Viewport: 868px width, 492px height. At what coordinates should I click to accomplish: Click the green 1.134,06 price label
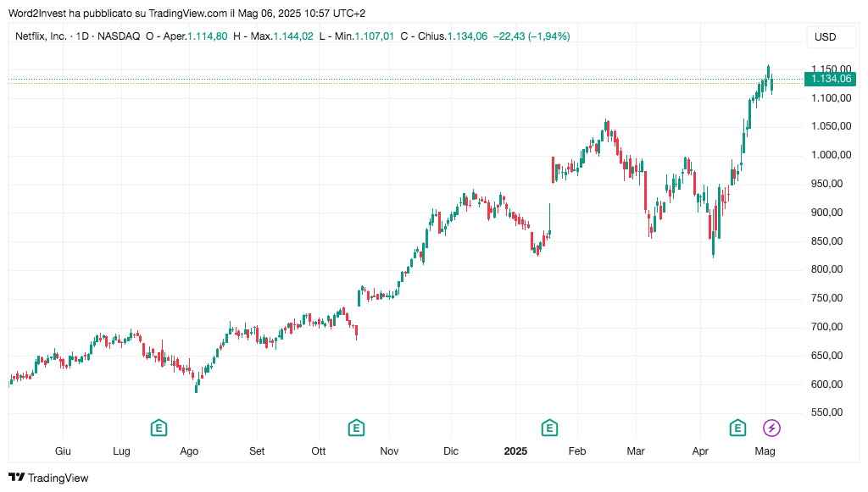pos(831,79)
